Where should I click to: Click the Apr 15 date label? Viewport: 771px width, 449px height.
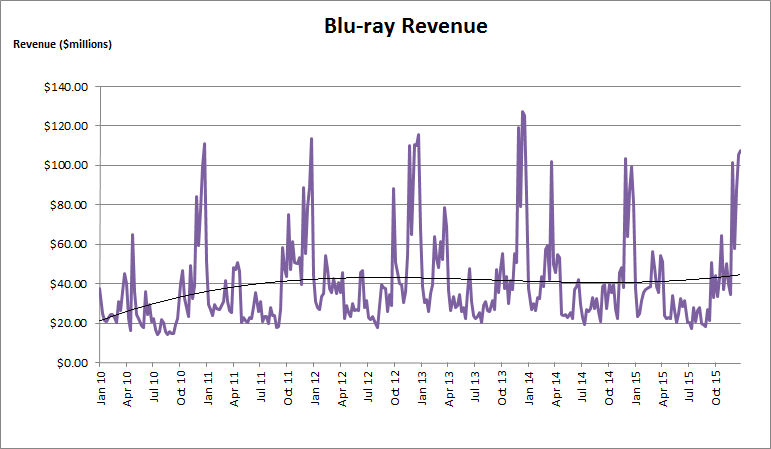(x=663, y=389)
